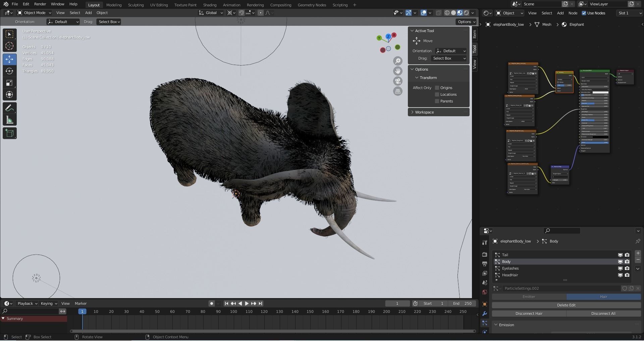Open the Modifiers wrench properties tab
Viewport: 644px width, 341px height.
coord(484,314)
